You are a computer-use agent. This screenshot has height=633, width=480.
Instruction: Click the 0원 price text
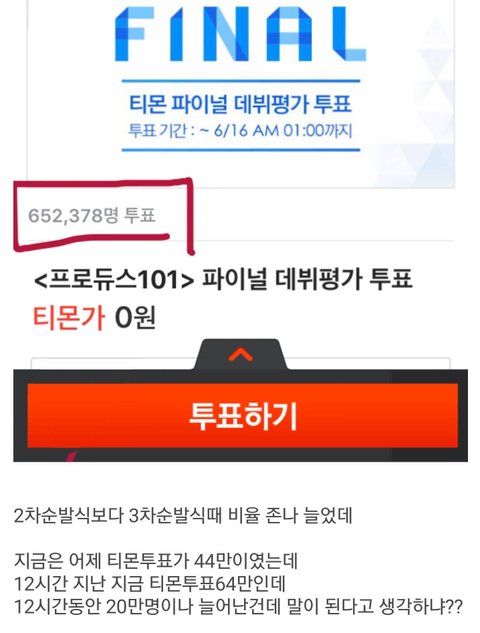pyautogui.click(x=135, y=318)
